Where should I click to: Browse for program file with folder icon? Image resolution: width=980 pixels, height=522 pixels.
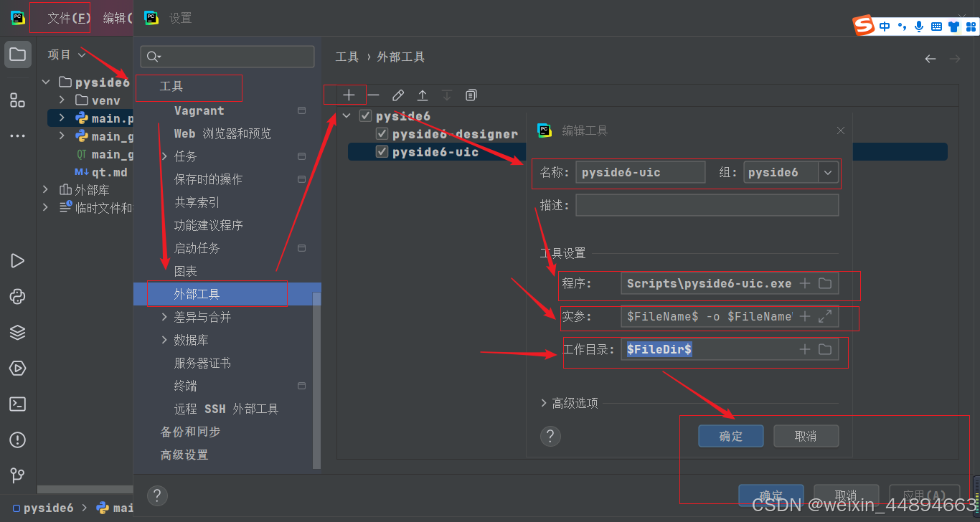point(825,283)
